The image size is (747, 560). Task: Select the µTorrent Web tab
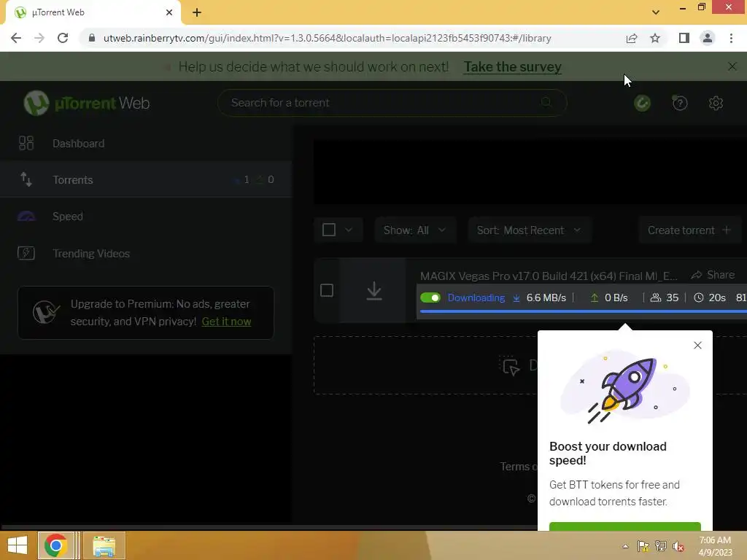93,12
